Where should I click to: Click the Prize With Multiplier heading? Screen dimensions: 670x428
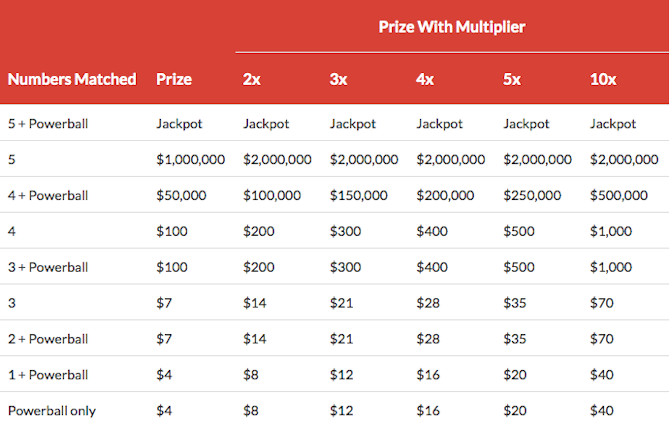451,27
